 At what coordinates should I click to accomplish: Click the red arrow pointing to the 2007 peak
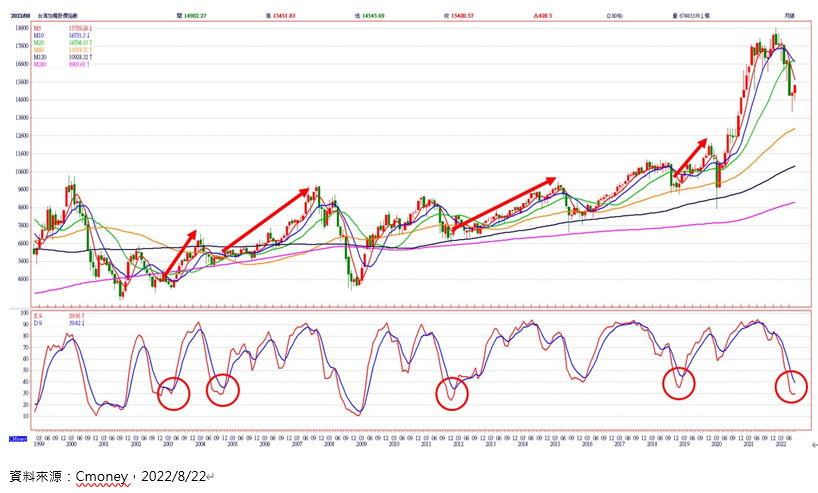pos(266,219)
